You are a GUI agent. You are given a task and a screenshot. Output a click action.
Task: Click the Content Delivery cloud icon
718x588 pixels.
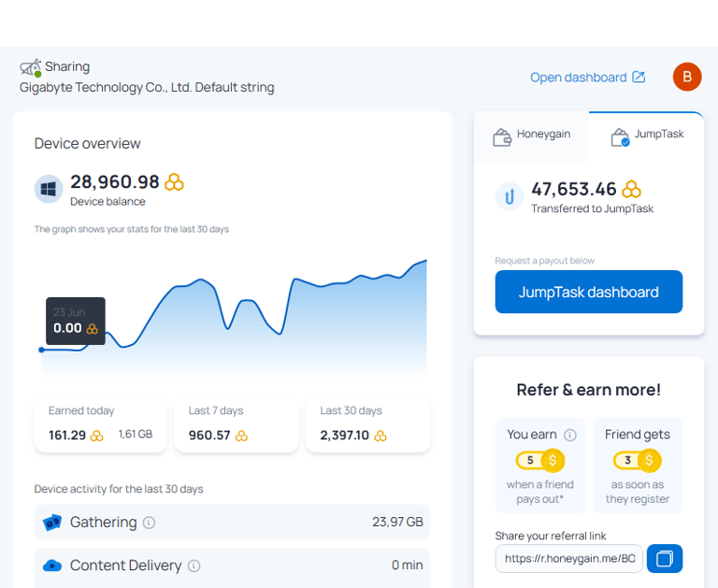pyautogui.click(x=52, y=566)
